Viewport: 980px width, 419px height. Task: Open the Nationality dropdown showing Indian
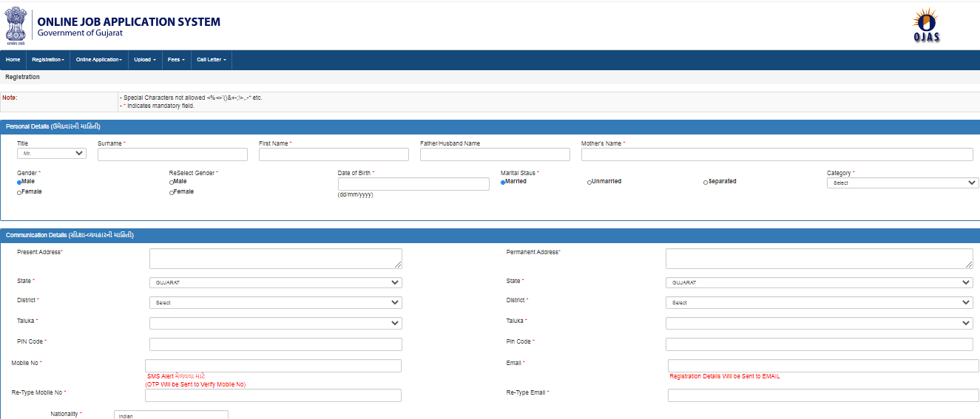[171, 415]
